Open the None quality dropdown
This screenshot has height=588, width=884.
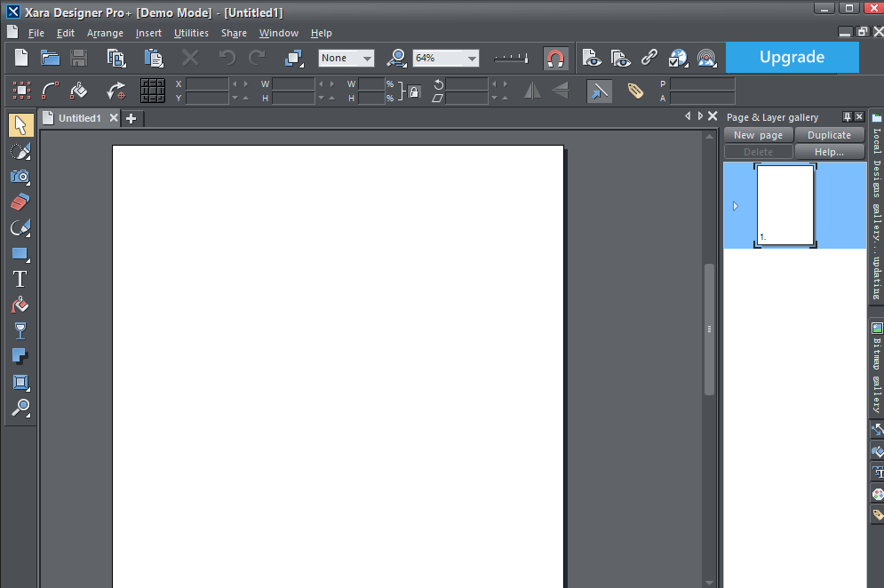click(x=367, y=59)
